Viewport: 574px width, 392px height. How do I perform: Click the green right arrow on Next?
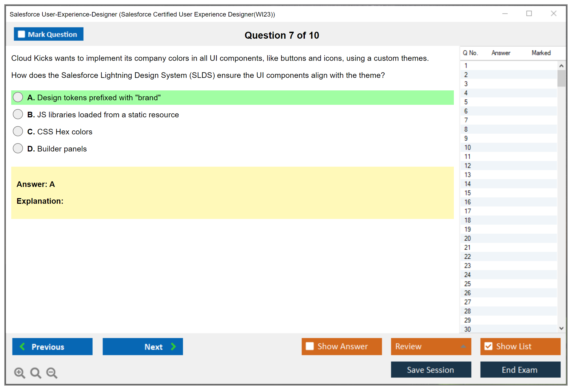pos(174,346)
